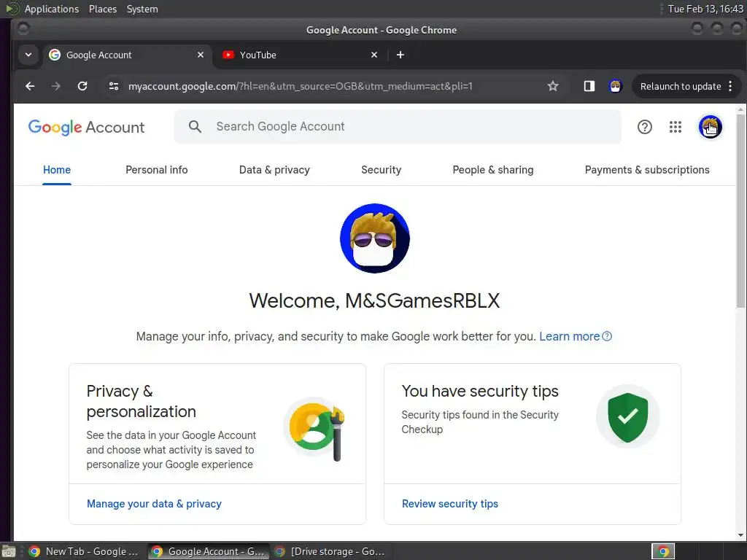
Task: Click the search magnifier icon
Action: pos(195,126)
